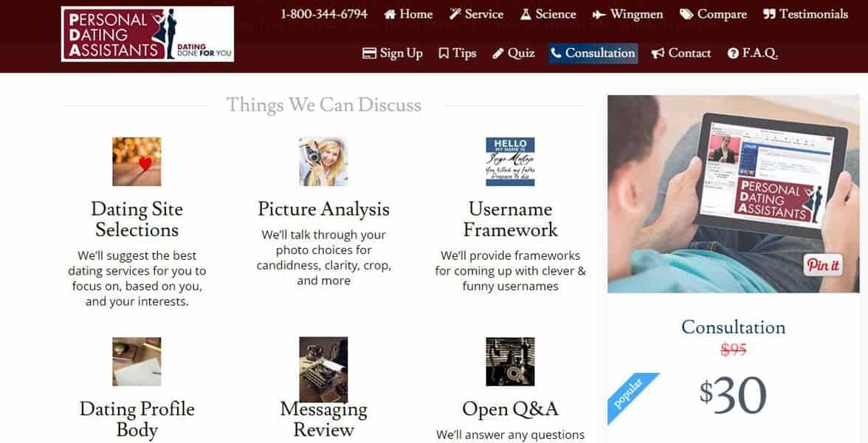Viewport: 868px width, 443px height.
Task: Click the Pin it button on the photo
Action: coord(822,264)
